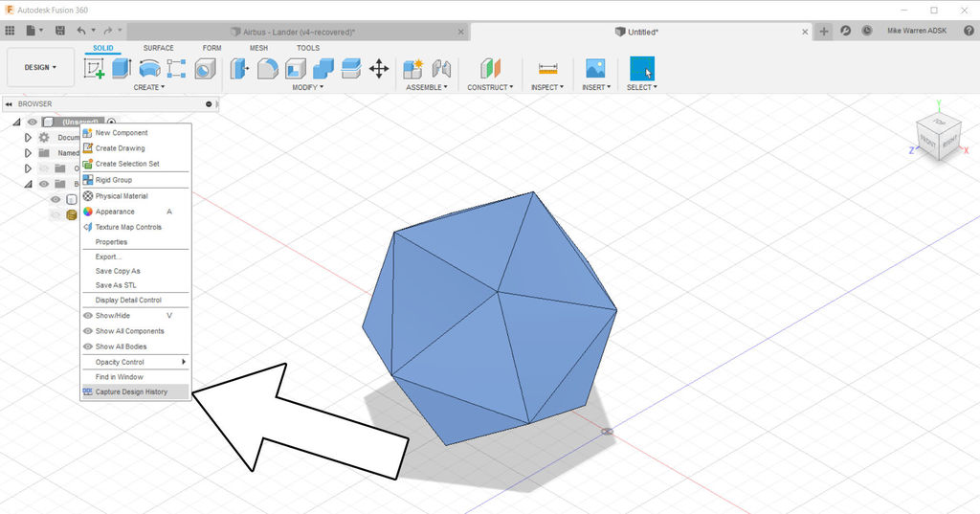Select the Combine tool

tap(323, 68)
